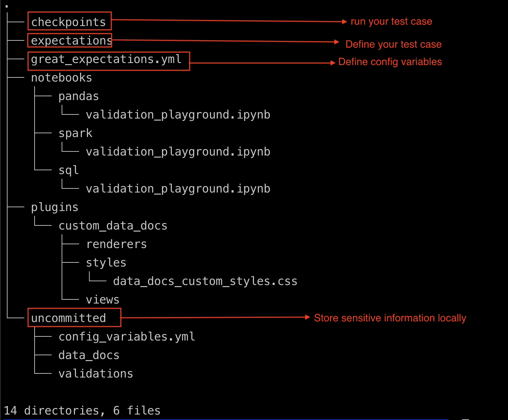Click the checkpoints directory entry

click(68, 22)
